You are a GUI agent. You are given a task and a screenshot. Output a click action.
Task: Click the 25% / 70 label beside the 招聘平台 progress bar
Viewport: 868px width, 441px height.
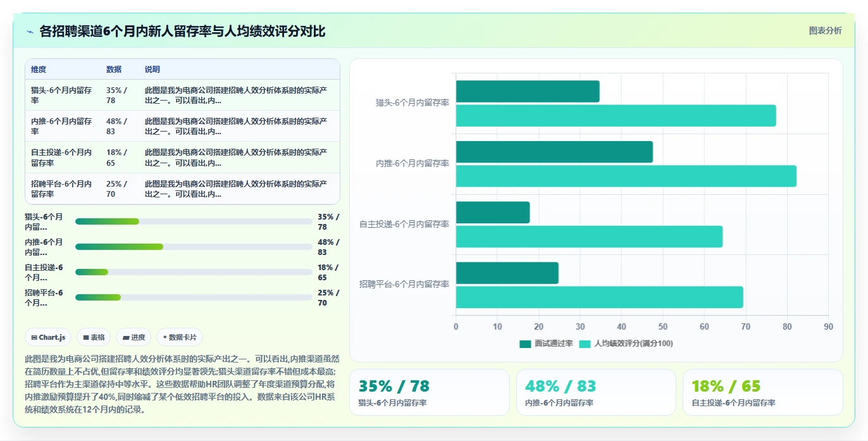pos(328,297)
